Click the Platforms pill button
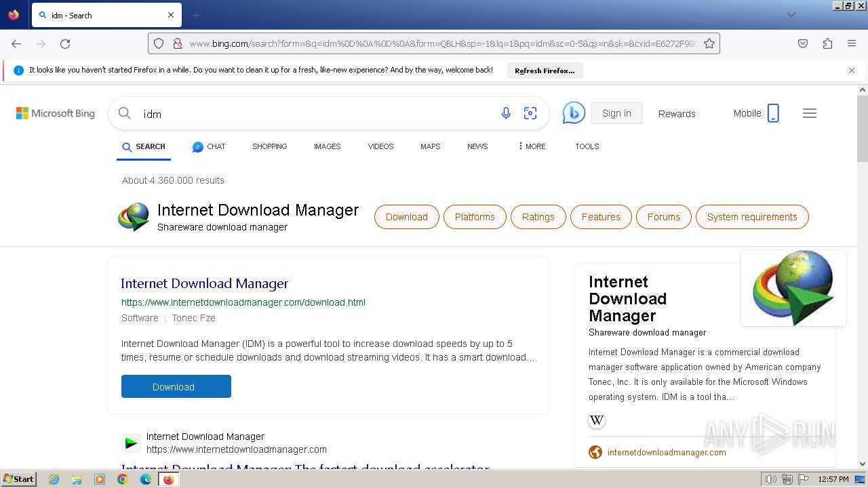The image size is (868, 488). pyautogui.click(x=475, y=217)
